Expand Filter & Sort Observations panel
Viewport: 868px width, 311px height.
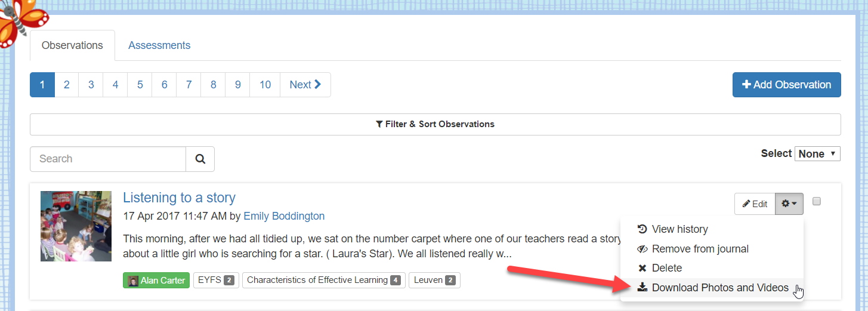tap(435, 124)
